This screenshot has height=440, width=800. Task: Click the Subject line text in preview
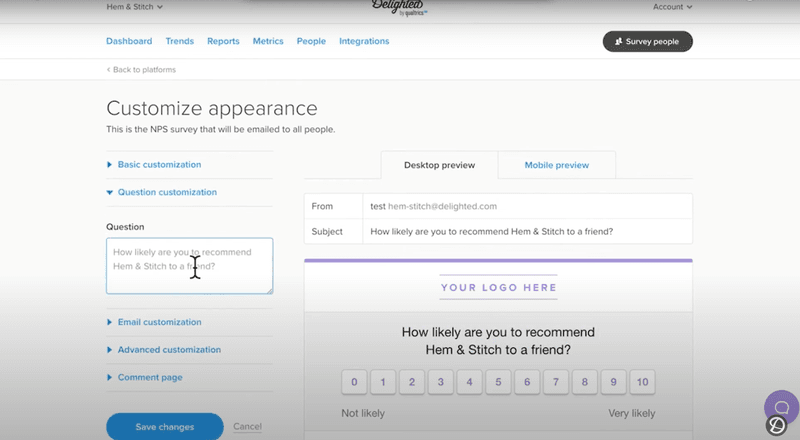[492, 231]
